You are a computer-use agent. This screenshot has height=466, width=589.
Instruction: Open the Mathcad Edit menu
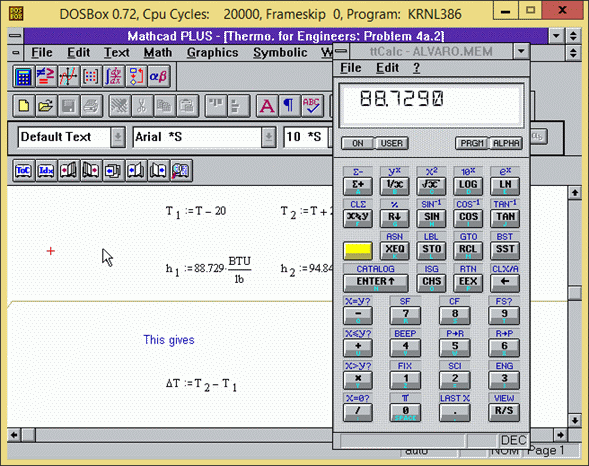79,53
